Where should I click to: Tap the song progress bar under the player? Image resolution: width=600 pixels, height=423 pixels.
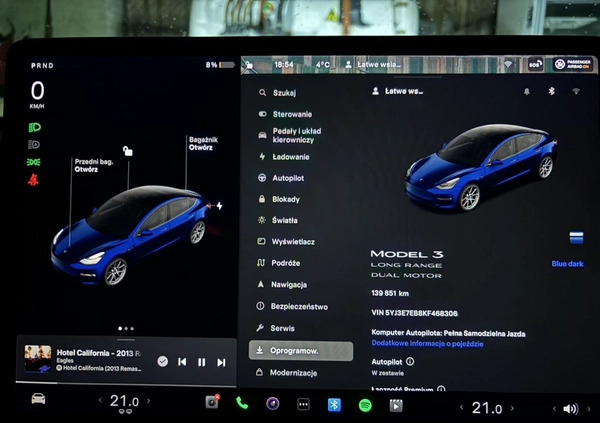point(126,383)
